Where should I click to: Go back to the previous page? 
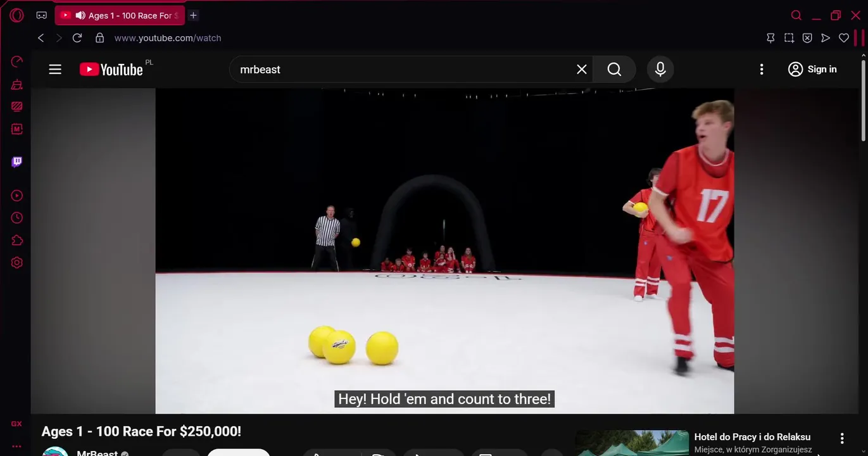click(x=41, y=38)
